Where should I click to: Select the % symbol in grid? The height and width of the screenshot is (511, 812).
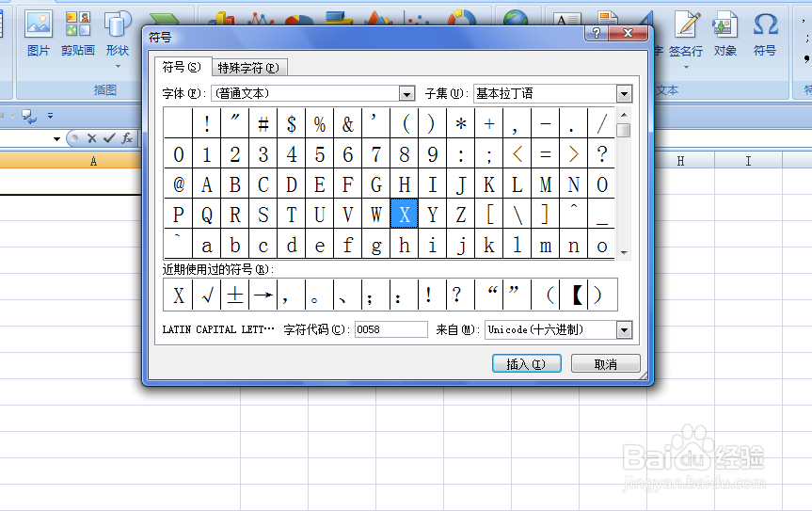(x=320, y=123)
